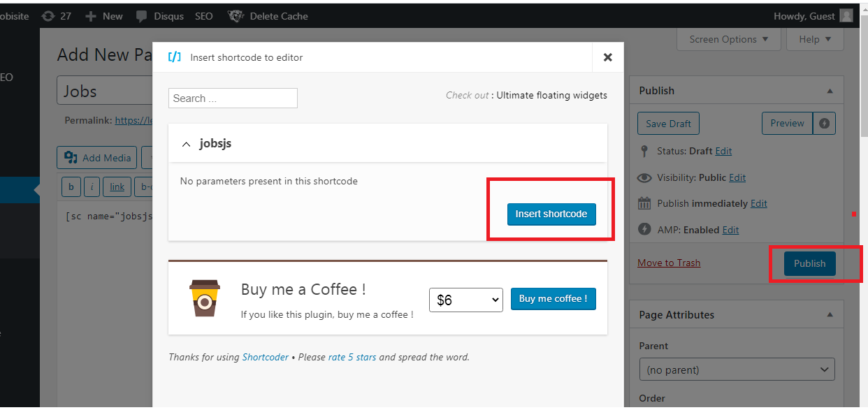The height and width of the screenshot is (410, 868).
Task: Click the AMP lightning preview icon button
Action: [x=825, y=124]
